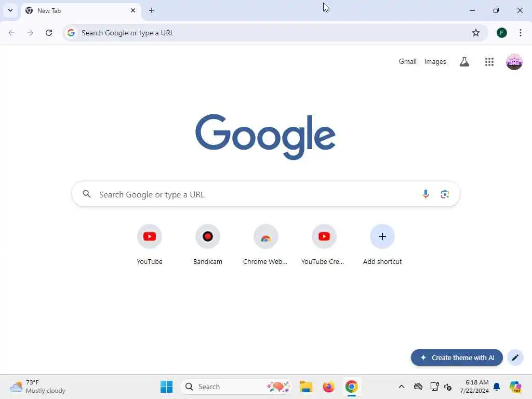532x399 pixels.
Task: Click Create theme with AI button
Action: 457,357
